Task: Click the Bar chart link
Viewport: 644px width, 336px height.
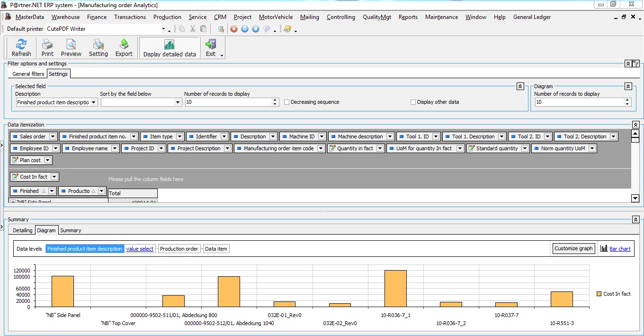Action: [x=619, y=249]
